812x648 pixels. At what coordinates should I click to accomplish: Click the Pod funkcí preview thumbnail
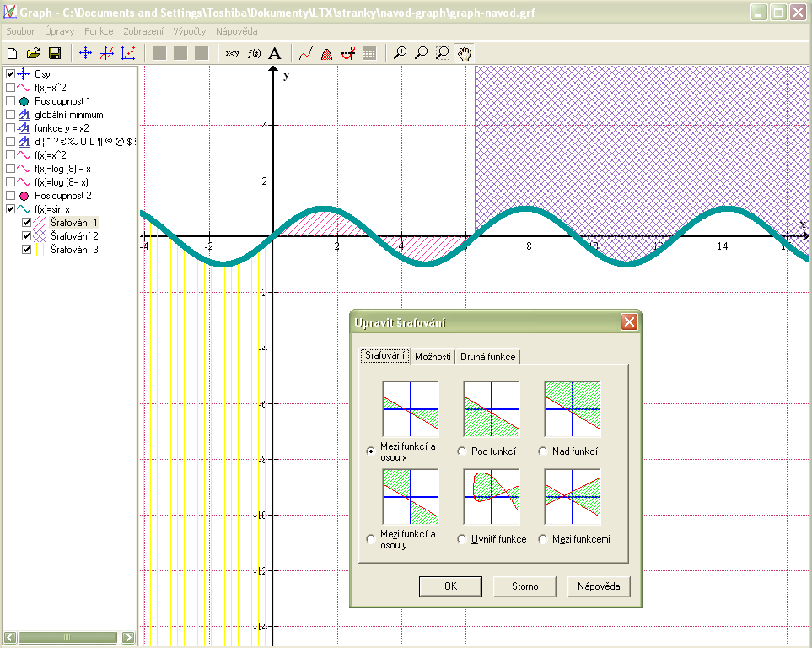[492, 409]
